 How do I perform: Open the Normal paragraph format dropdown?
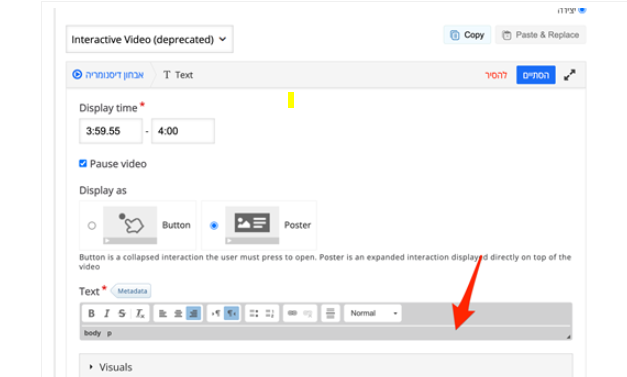(373, 313)
